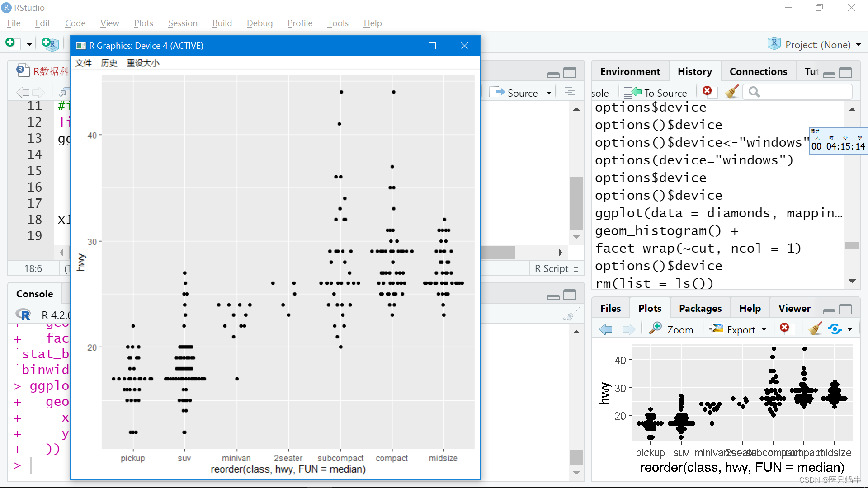Open the Session menu
Screen dimensions: 868x488
(x=183, y=23)
